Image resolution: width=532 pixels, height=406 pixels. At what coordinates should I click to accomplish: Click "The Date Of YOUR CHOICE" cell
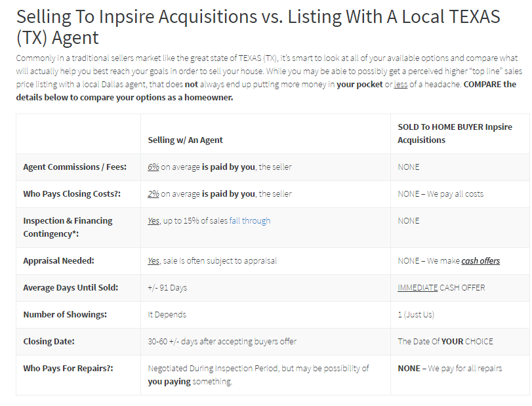coord(445,342)
